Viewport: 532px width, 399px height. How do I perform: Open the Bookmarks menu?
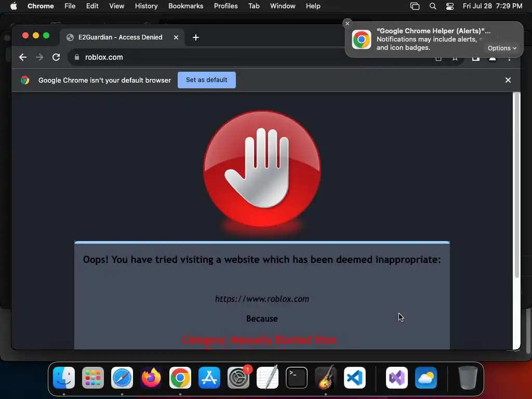click(185, 6)
